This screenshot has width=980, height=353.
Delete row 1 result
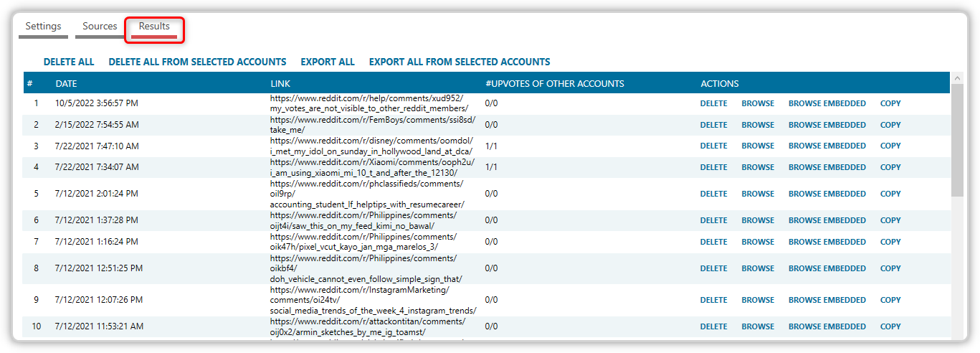point(713,103)
